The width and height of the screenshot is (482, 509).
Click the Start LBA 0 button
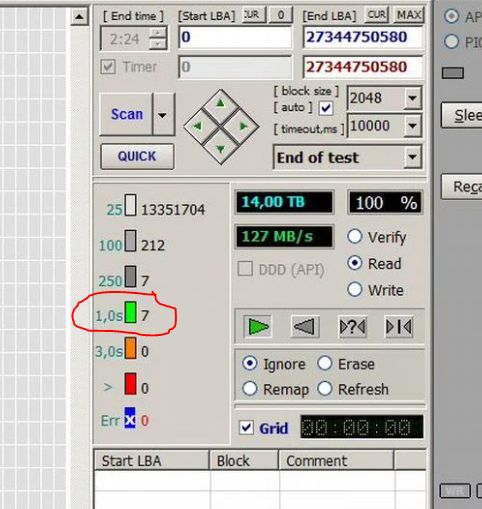(x=281, y=15)
